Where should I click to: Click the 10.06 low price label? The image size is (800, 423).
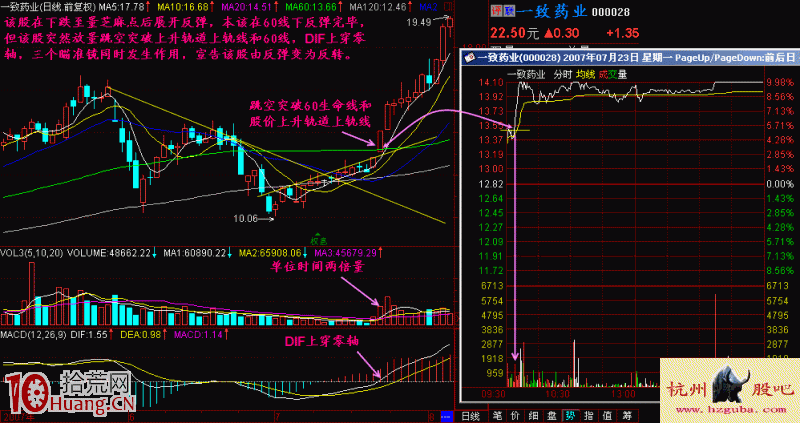[x=245, y=219]
